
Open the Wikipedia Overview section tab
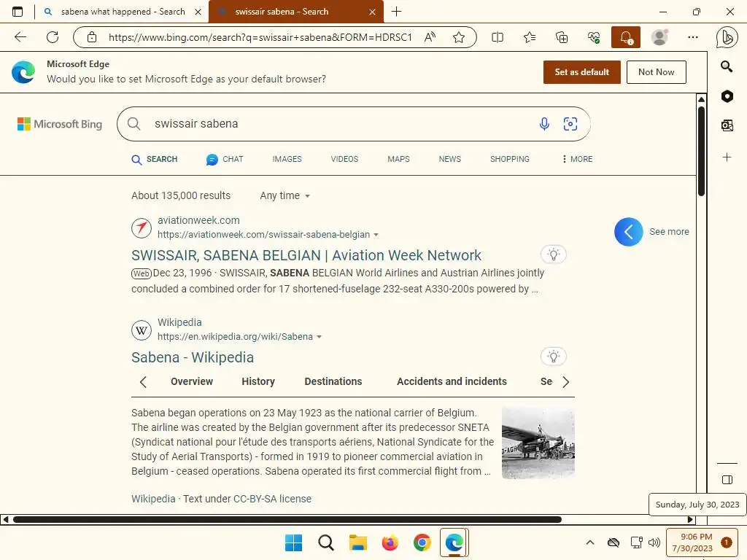192,381
